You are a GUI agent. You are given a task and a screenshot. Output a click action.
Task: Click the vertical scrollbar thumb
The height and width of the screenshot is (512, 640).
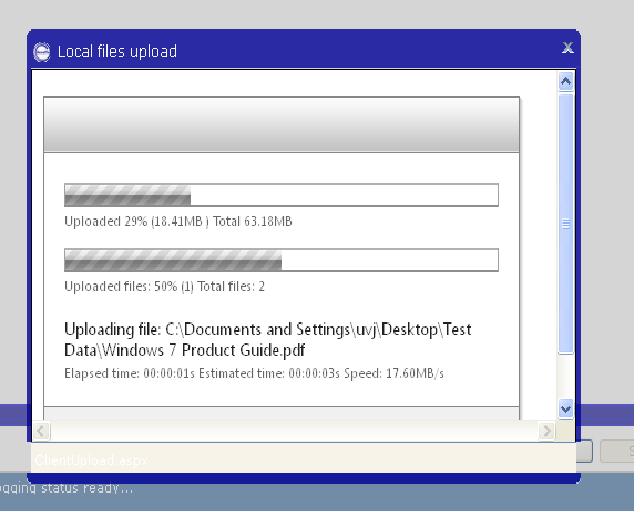[x=566, y=223]
